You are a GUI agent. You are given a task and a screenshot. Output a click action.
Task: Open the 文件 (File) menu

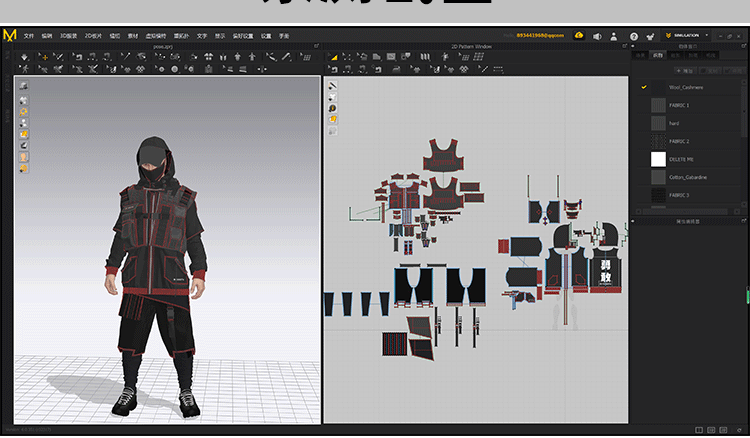click(x=28, y=36)
